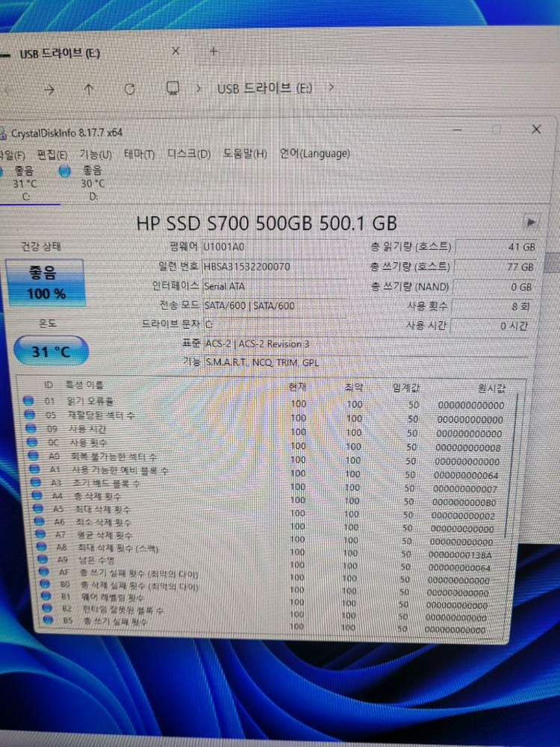The image size is (560, 747).
Task: Open the 편집(E) menu
Action: click(x=52, y=155)
